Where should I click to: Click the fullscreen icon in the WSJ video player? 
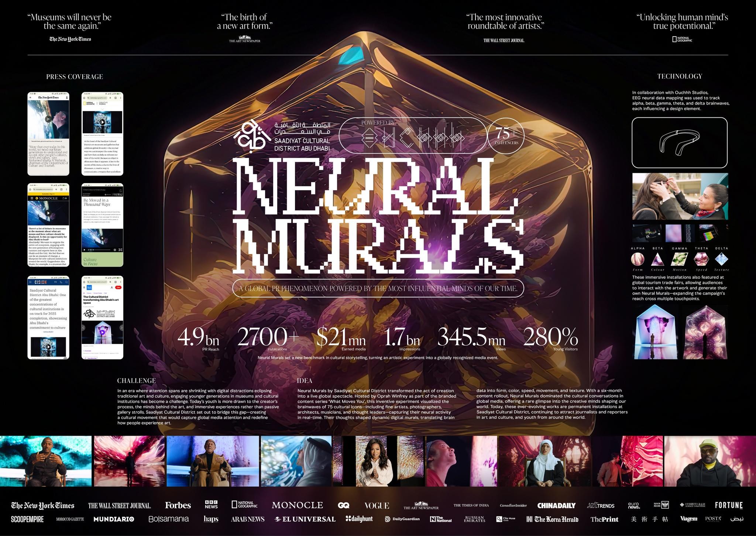pyautogui.click(x=120, y=250)
